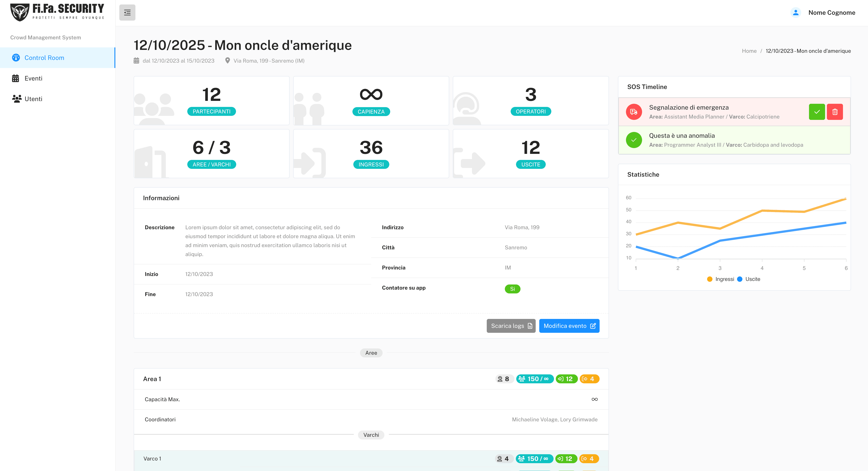Click the Contatore su app Sì badge
This screenshot has height=471, width=868.
(512, 289)
